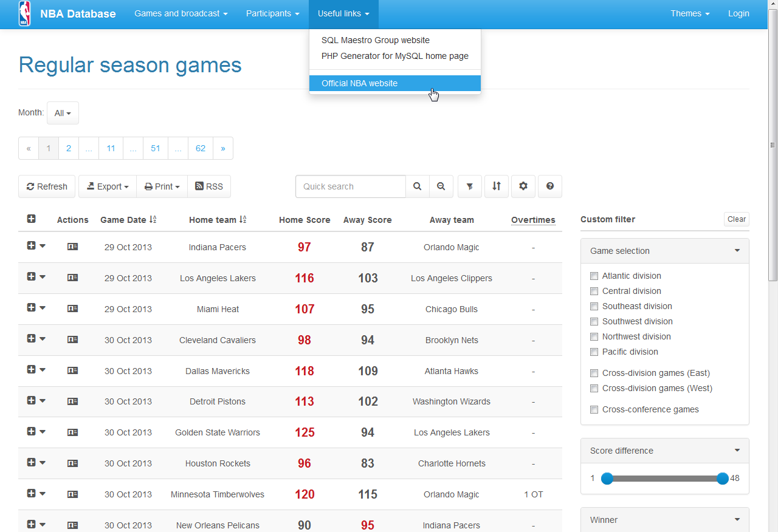Click the zoom-out search reset icon

pos(441,186)
